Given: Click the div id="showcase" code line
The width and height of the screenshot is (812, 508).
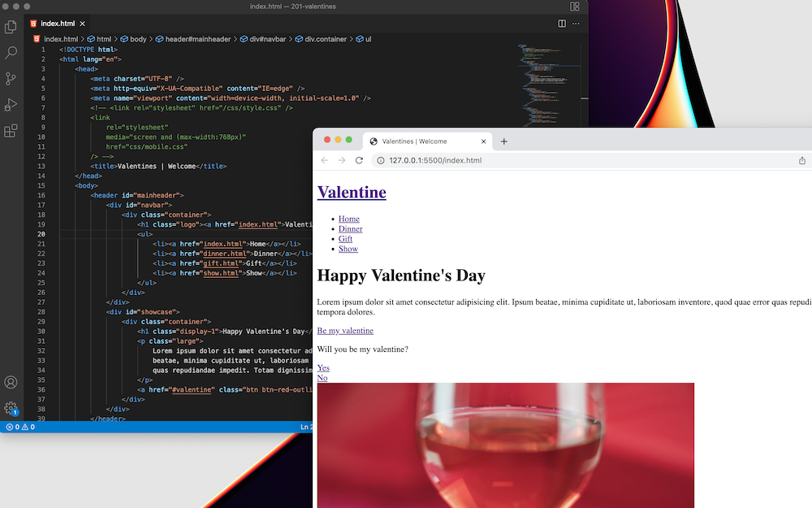Looking at the screenshot, I should pyautogui.click(x=143, y=312).
